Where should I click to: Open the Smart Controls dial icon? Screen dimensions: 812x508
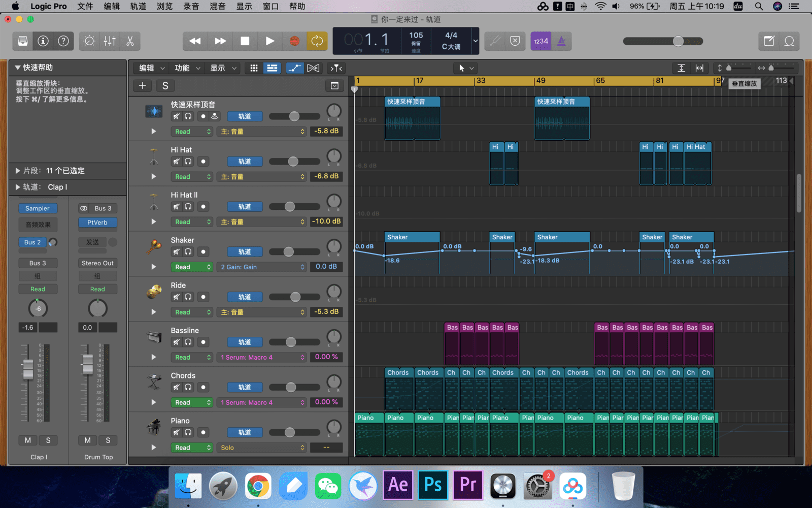coord(89,41)
